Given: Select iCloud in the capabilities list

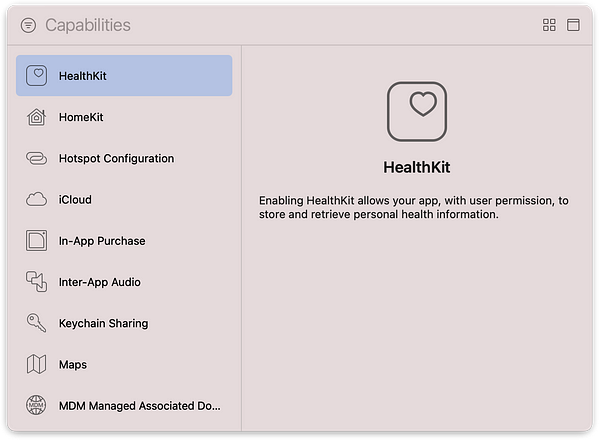Looking at the screenshot, I should [124, 199].
